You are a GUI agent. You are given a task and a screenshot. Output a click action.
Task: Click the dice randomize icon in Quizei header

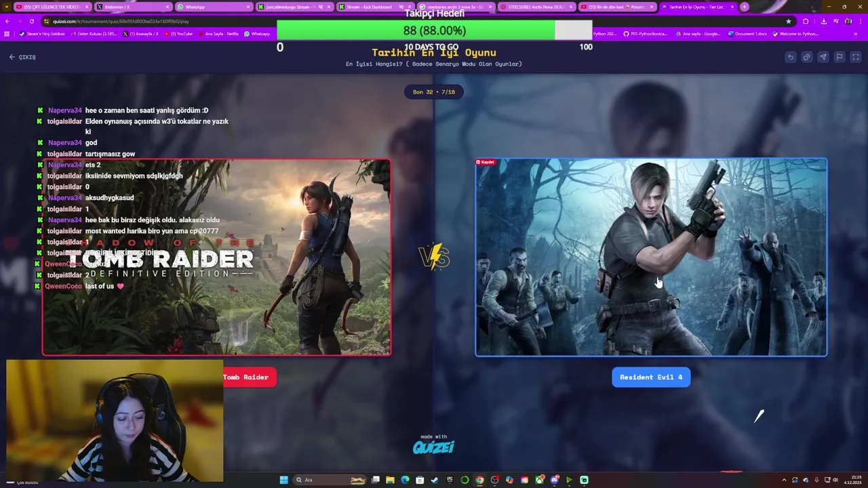(x=807, y=57)
